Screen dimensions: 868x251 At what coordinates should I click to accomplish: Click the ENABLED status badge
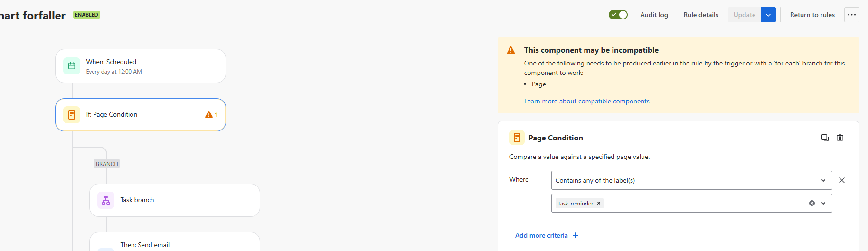click(86, 15)
